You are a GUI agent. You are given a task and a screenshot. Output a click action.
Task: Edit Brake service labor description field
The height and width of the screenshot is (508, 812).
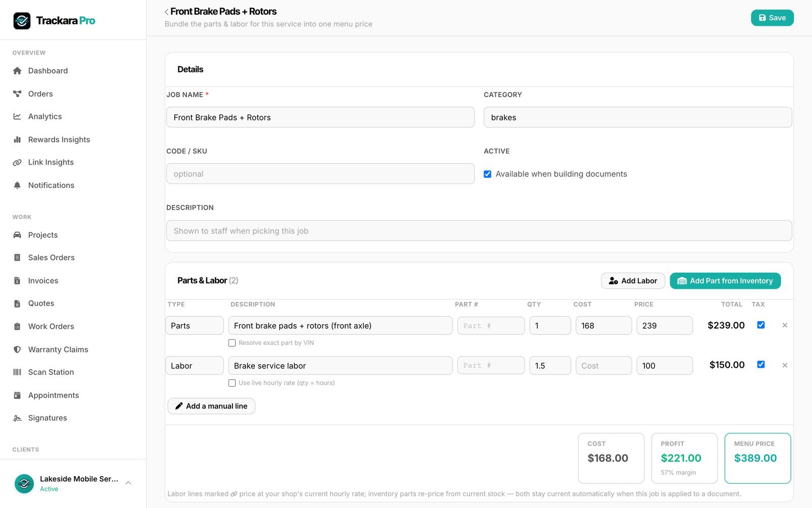tap(341, 366)
